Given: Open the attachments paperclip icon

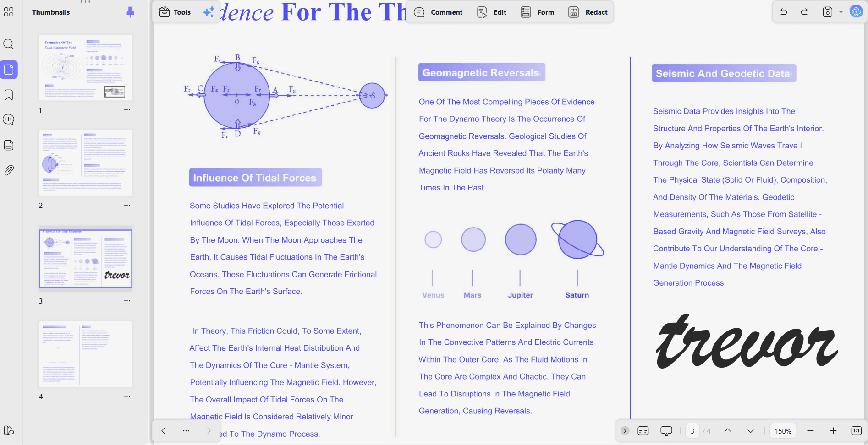Looking at the screenshot, I should tap(9, 170).
